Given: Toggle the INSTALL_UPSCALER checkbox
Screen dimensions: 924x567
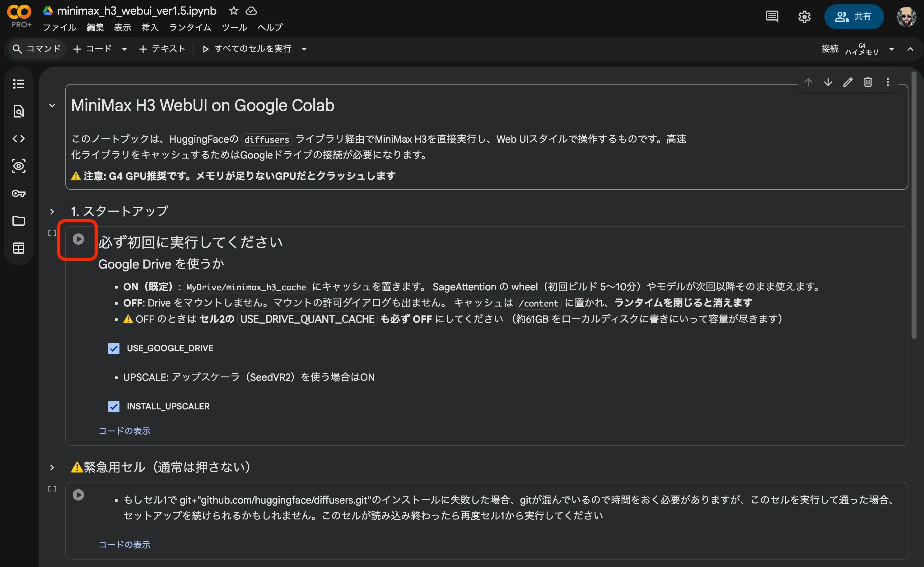Looking at the screenshot, I should [114, 407].
